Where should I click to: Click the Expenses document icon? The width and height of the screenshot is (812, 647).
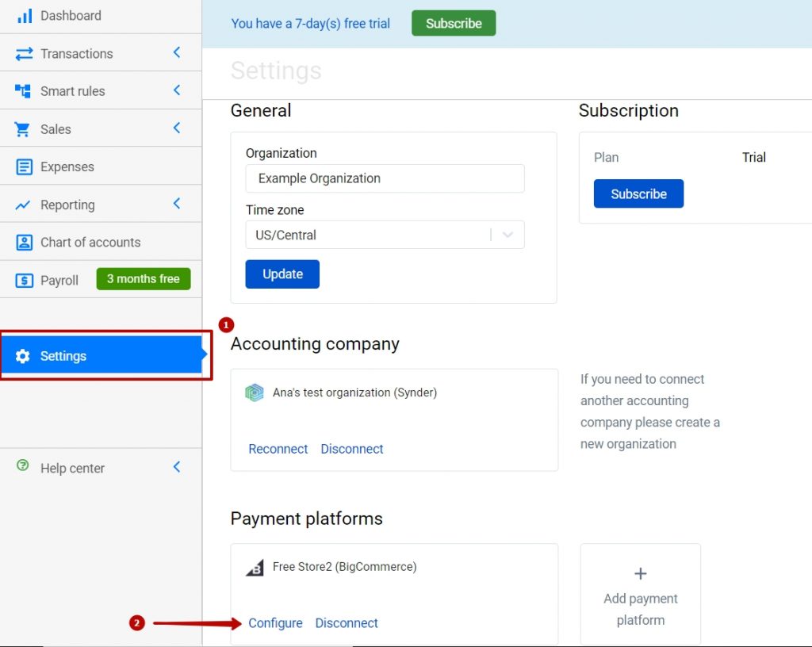pyautogui.click(x=24, y=167)
